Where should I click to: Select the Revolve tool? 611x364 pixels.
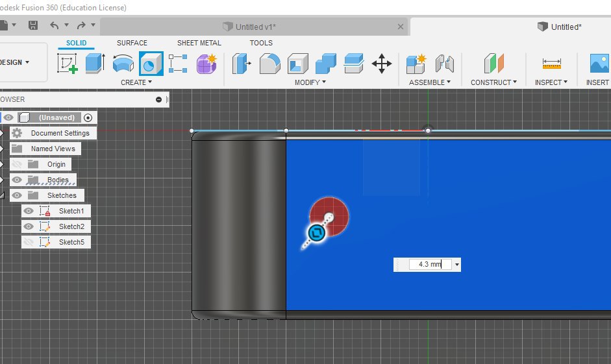(x=123, y=64)
